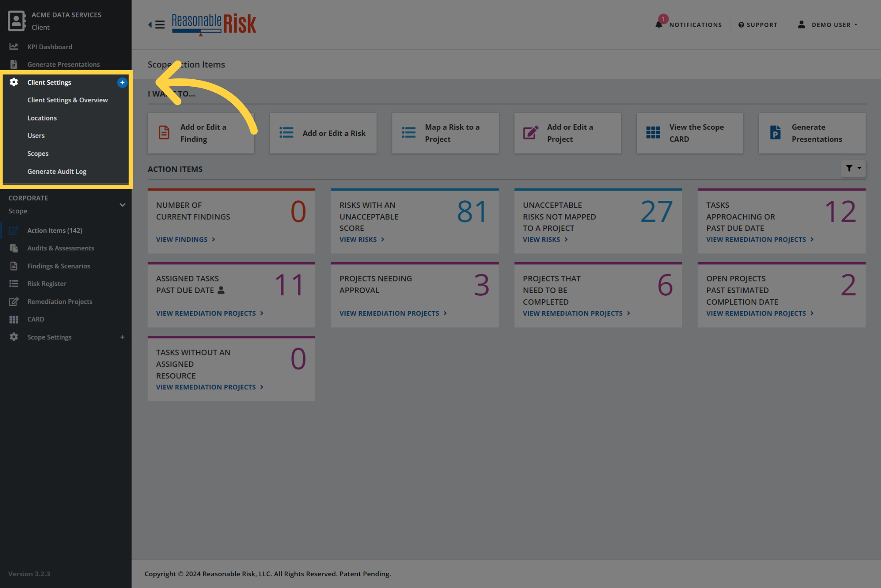Screen dimensions: 881x588
Task: Click the Audits & Assessments icon
Action: (x=14, y=248)
